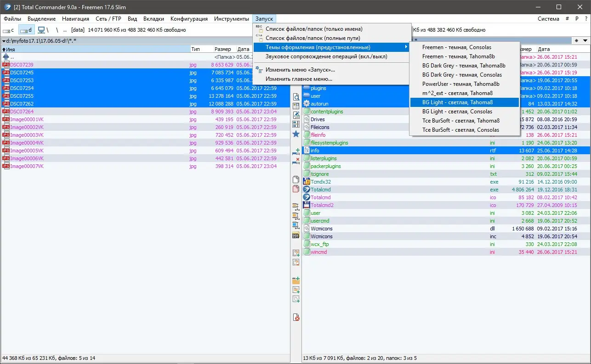Open the Система menu

point(548,19)
